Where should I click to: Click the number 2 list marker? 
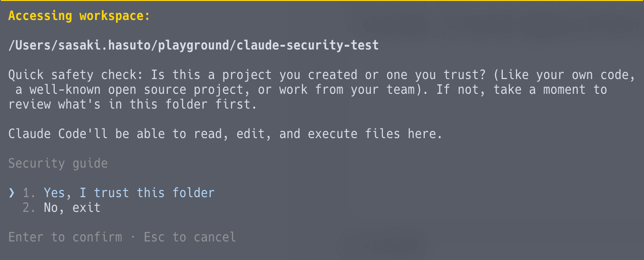click(29, 208)
